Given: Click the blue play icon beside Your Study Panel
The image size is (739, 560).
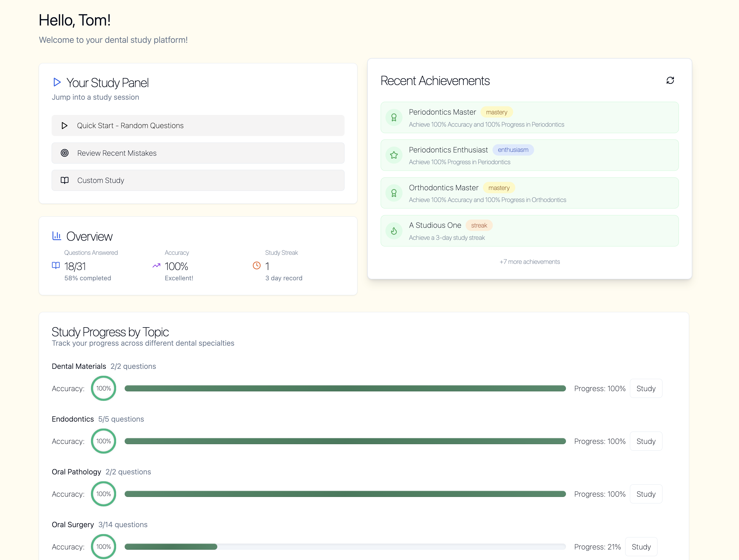Looking at the screenshot, I should tap(57, 82).
